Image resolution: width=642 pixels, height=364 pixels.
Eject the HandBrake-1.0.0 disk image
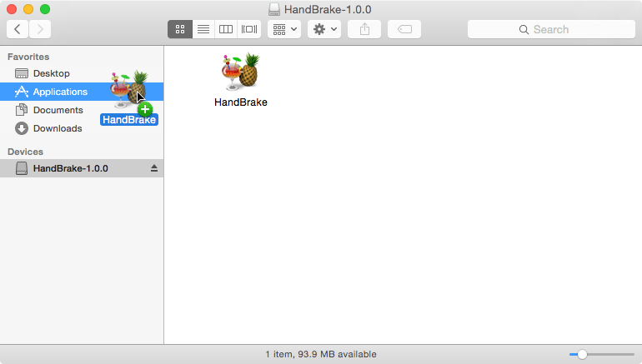tap(153, 168)
